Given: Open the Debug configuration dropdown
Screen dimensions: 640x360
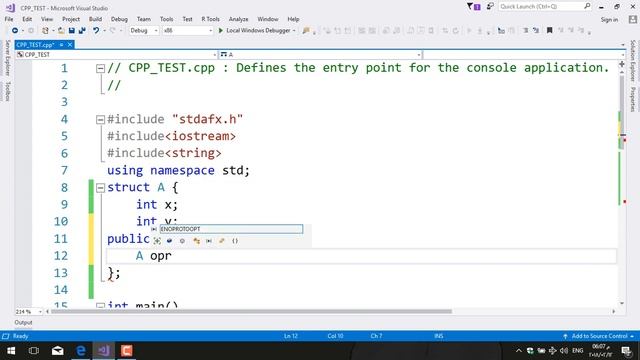Looking at the screenshot, I should [x=144, y=31].
